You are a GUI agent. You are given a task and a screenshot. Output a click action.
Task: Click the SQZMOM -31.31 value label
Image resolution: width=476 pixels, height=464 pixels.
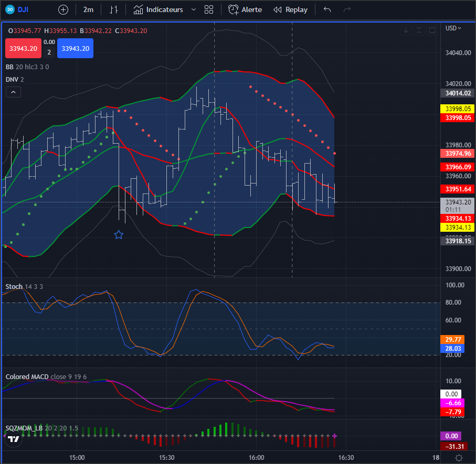coord(454,446)
